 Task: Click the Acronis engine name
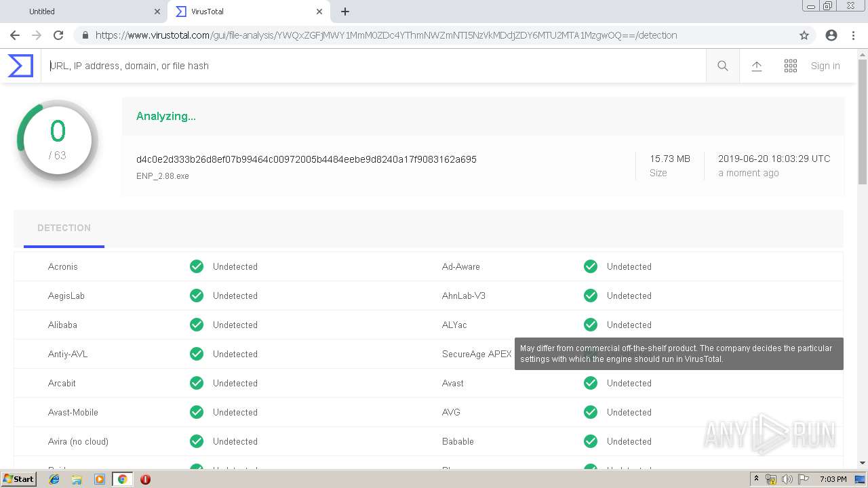click(x=63, y=267)
